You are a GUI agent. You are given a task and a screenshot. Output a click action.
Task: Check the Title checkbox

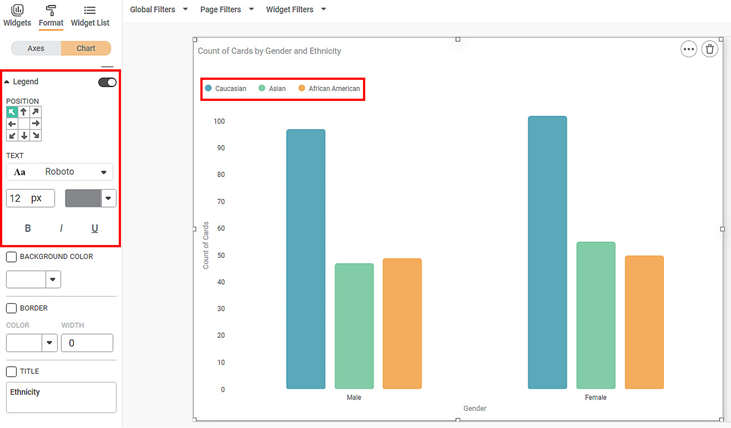point(11,371)
